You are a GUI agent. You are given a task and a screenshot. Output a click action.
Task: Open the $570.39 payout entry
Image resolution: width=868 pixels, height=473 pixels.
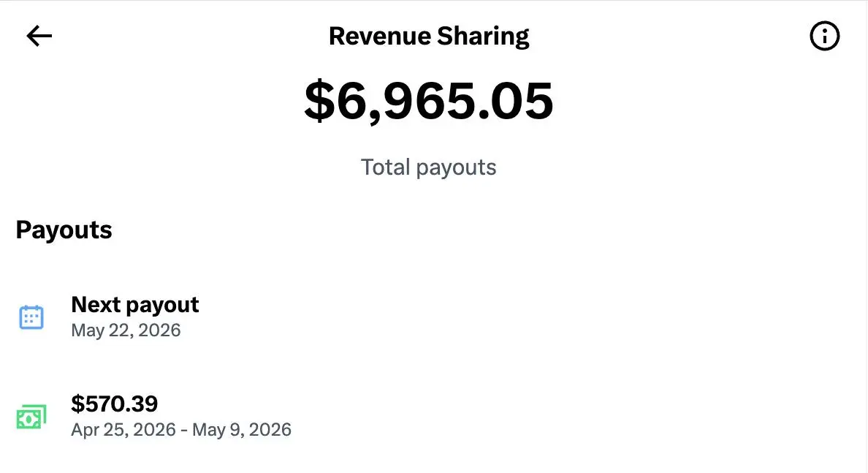(x=434, y=417)
